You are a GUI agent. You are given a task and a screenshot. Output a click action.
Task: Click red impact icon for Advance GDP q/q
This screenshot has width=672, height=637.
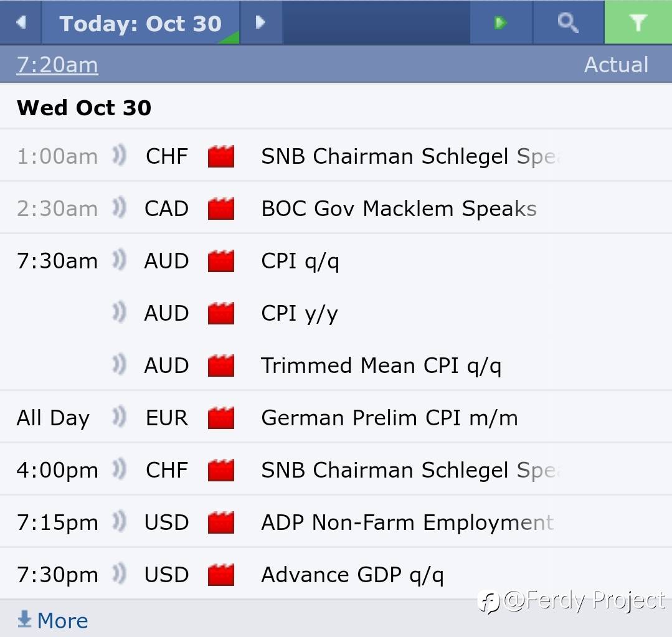tap(221, 575)
